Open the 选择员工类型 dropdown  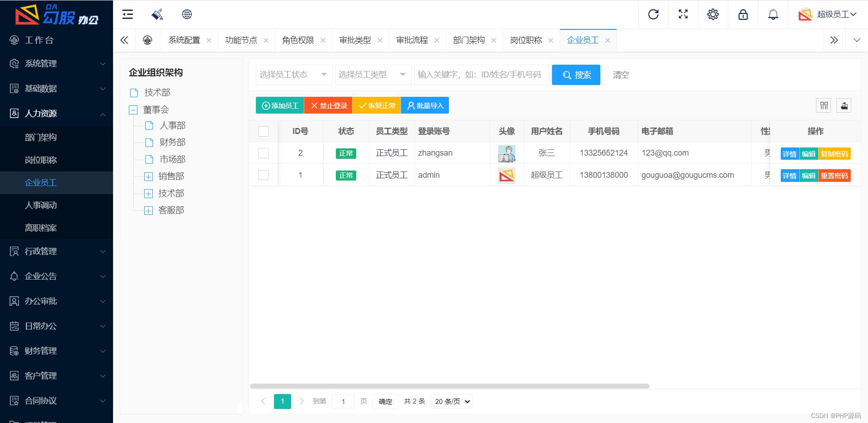tap(373, 75)
